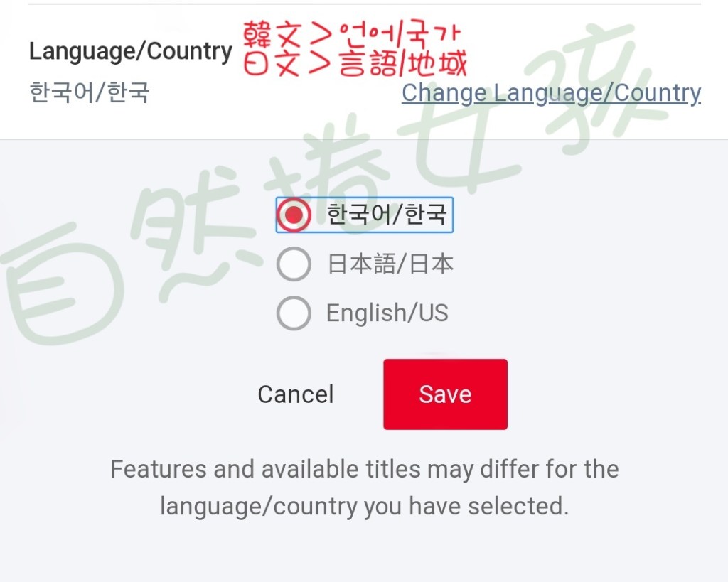Select the 日本語/日本 radio button circle
The width and height of the screenshot is (728, 582).
coord(294,264)
